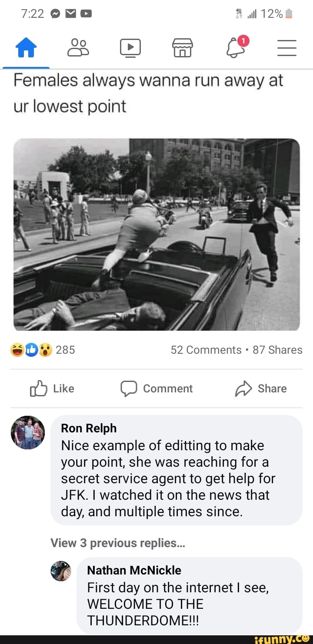View the 285 post reactions
This screenshot has width=313, height=644.
click(x=43, y=350)
